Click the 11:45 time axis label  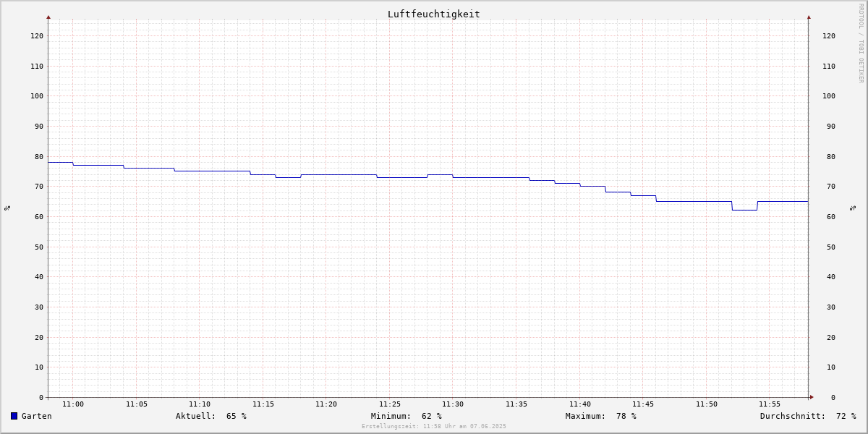pyautogui.click(x=643, y=404)
